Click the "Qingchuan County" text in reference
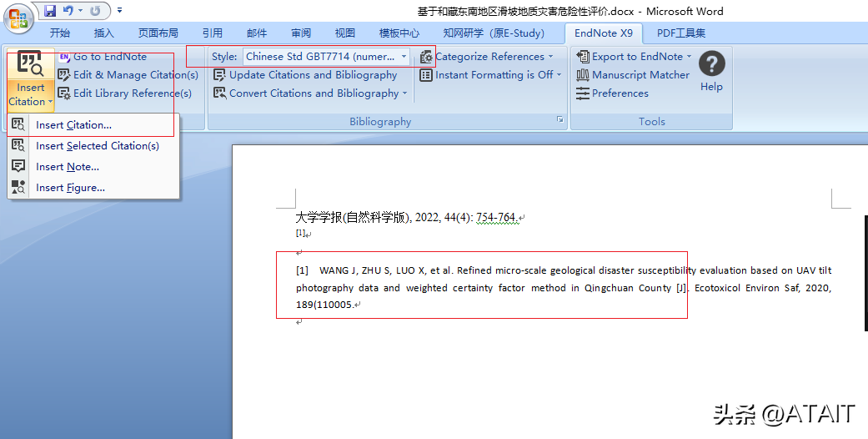Viewport: 868px width, 439px height. 628,288
